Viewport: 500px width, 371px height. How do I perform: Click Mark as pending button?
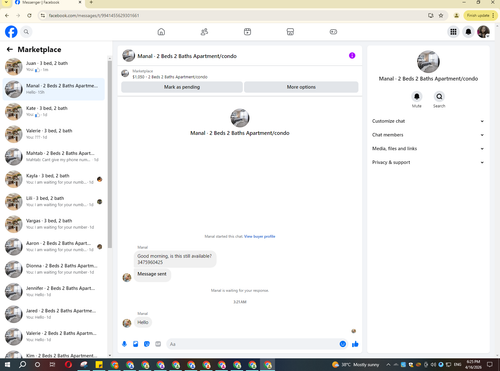click(x=182, y=87)
